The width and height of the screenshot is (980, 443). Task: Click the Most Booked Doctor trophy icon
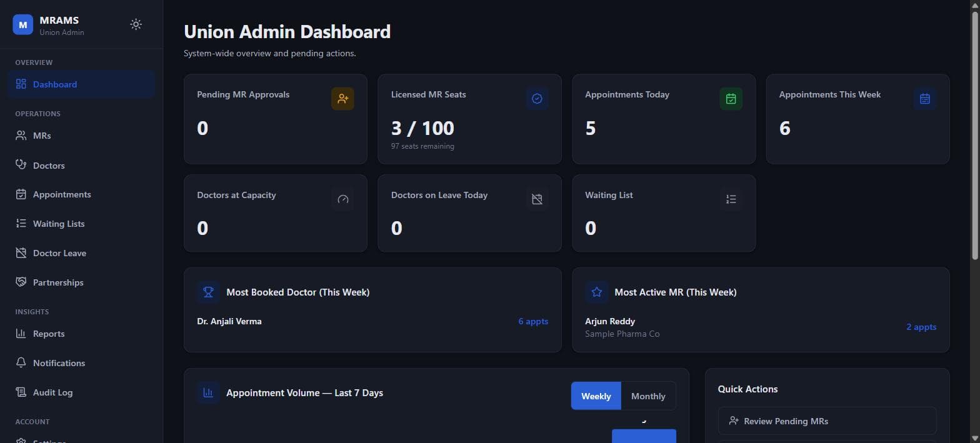(209, 292)
